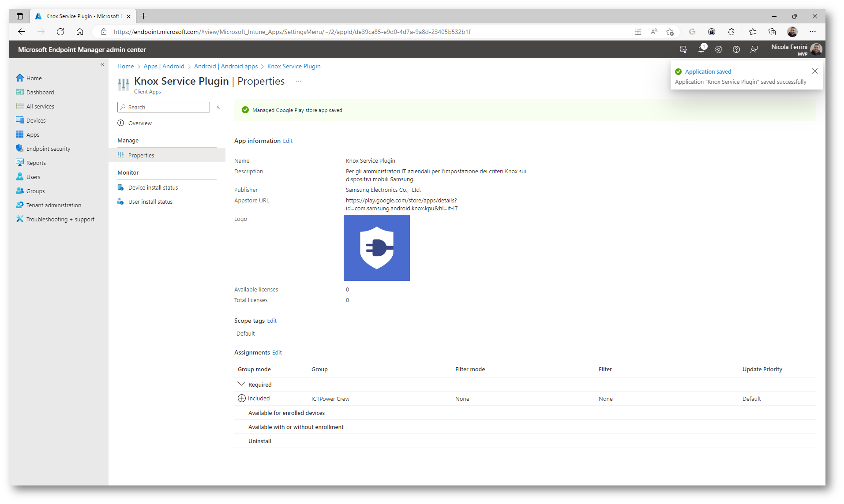This screenshot has width=844, height=504.
Task: Click the Knox Service Plugin logo image
Action: pyautogui.click(x=376, y=247)
